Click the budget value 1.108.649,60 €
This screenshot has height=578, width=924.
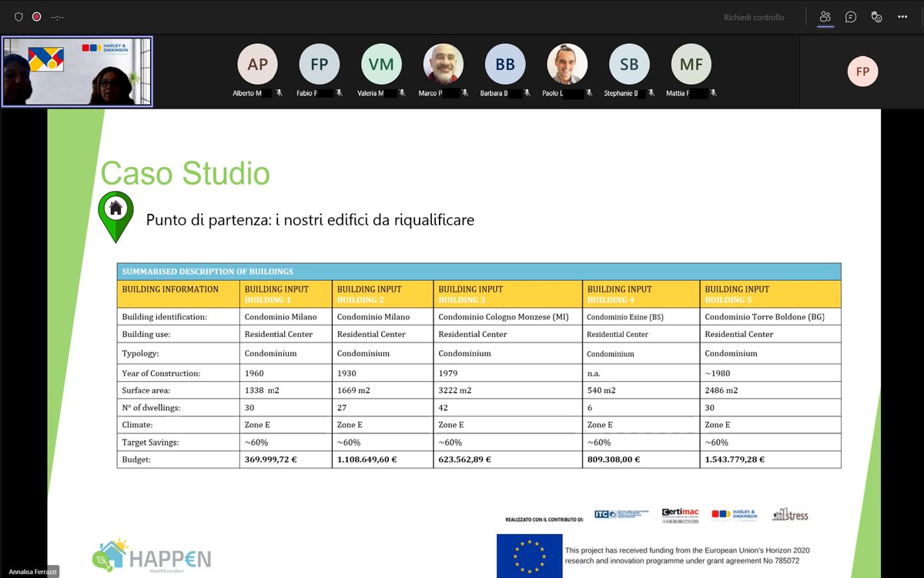pos(367,459)
